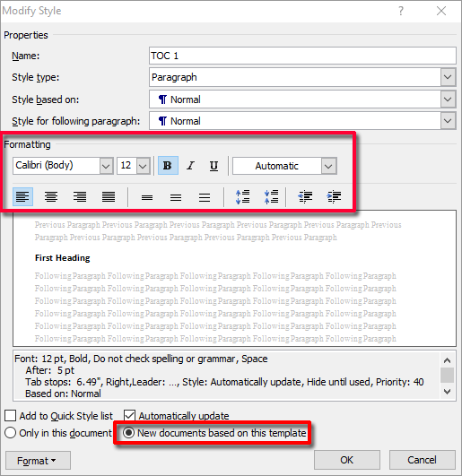Apply right alignment to paragraph

tap(80, 196)
